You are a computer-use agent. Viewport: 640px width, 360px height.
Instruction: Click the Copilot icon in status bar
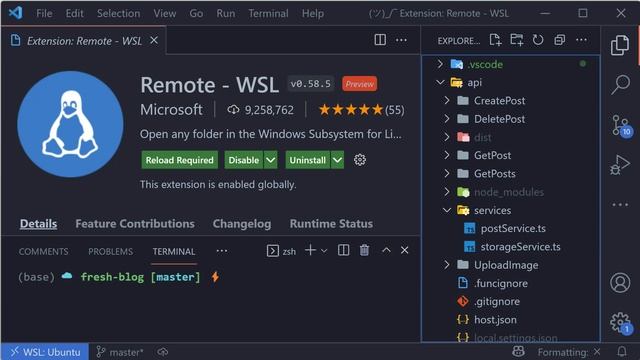(518, 351)
